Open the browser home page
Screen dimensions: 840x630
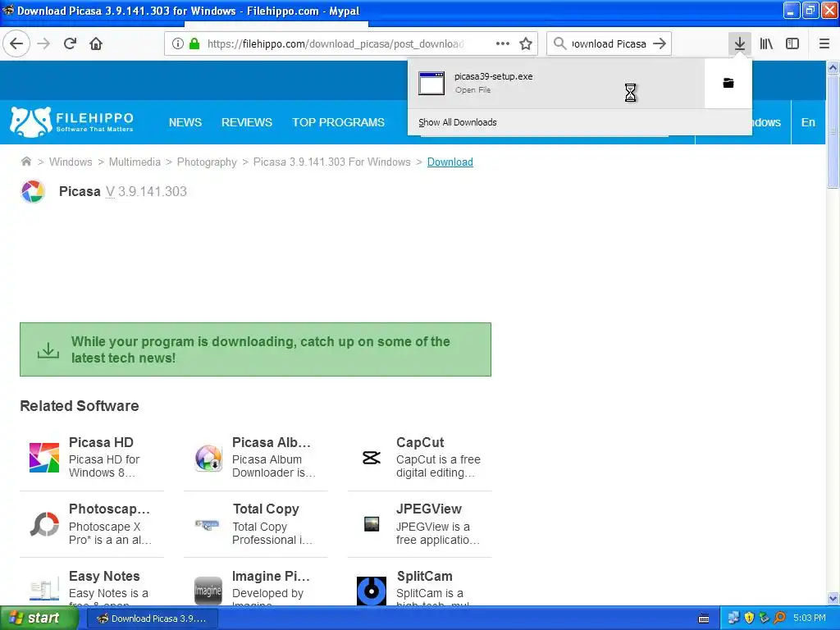pos(96,43)
